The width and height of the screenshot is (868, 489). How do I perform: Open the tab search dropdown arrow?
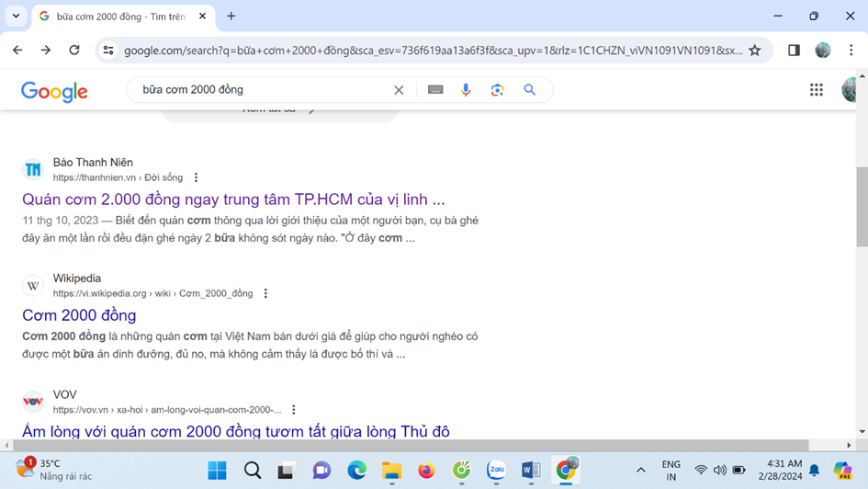[x=16, y=16]
